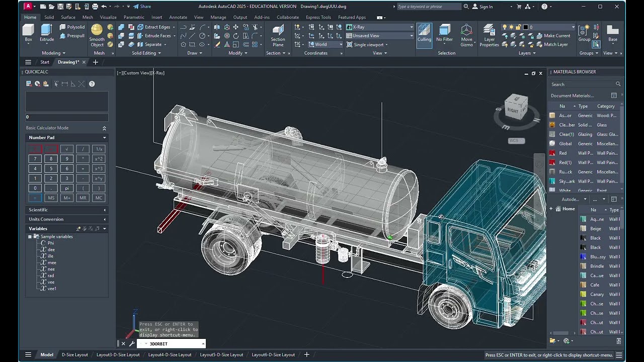
Task: Collapse Basic Calculator Mode double chevron
Action: [104, 128]
